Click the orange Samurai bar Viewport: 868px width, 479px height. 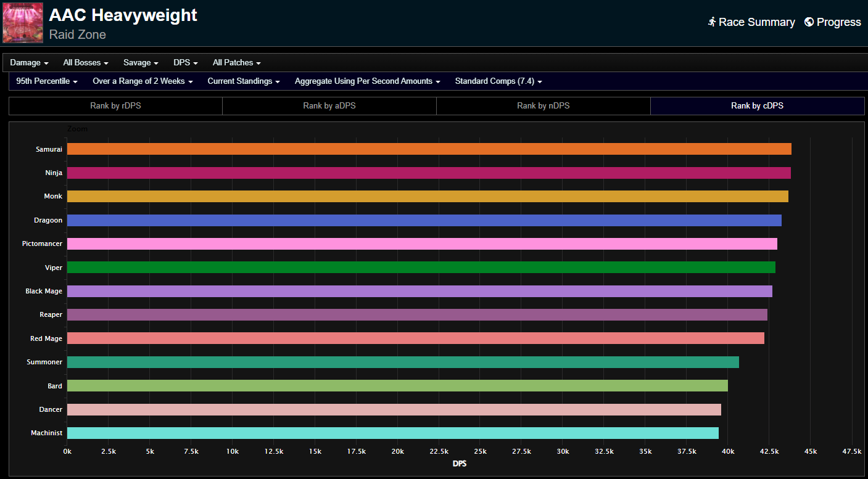click(429, 149)
